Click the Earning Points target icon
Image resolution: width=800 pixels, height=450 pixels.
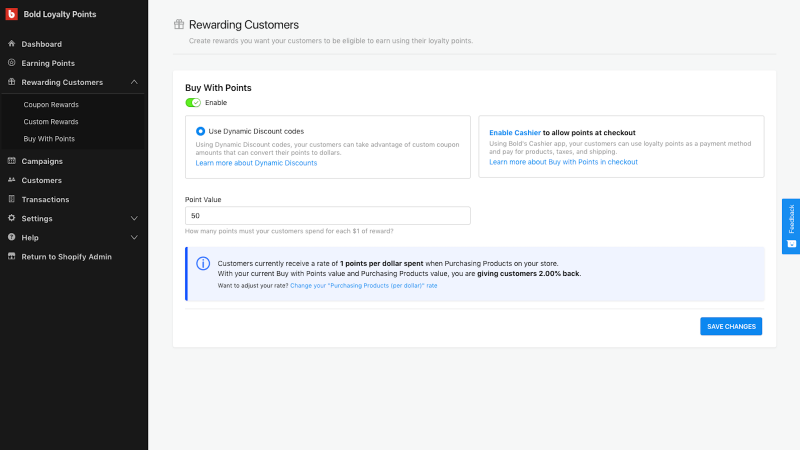tap(12, 63)
